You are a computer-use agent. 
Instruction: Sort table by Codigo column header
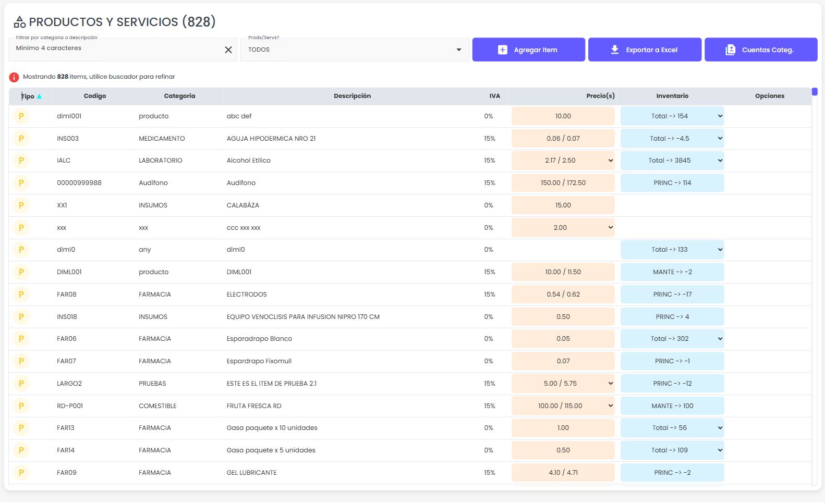(x=94, y=96)
